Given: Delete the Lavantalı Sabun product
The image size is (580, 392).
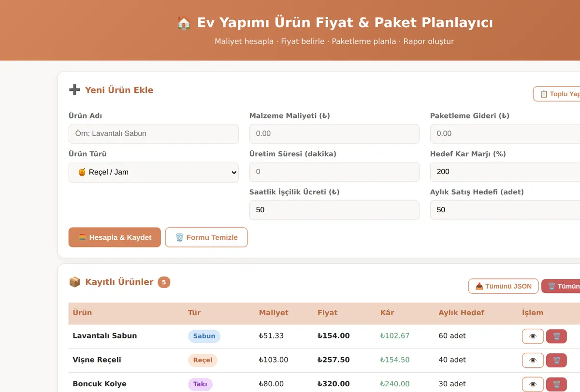Looking at the screenshot, I should [x=556, y=336].
